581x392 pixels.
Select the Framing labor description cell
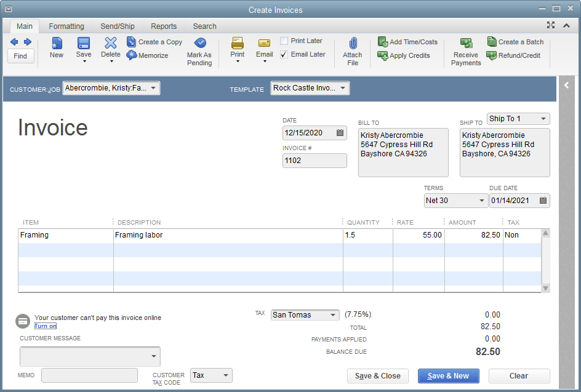click(x=228, y=235)
